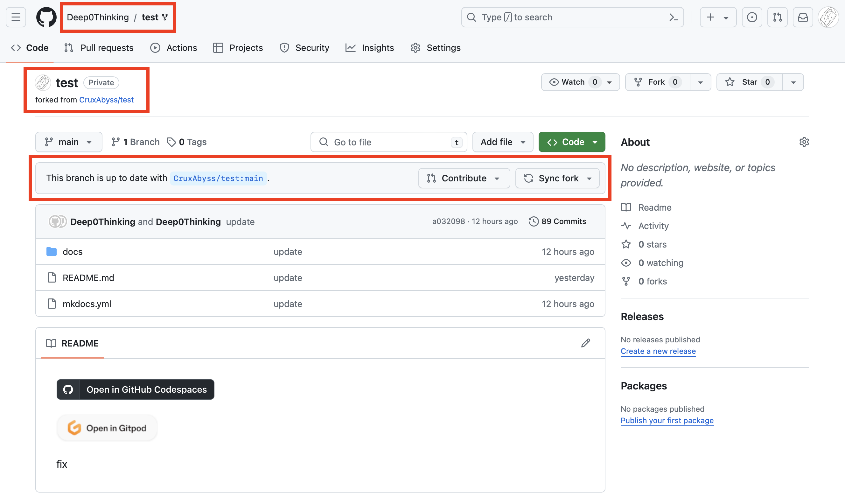Open the 0 Tags link
Viewport: 845px width, 504px height.
[x=187, y=142]
